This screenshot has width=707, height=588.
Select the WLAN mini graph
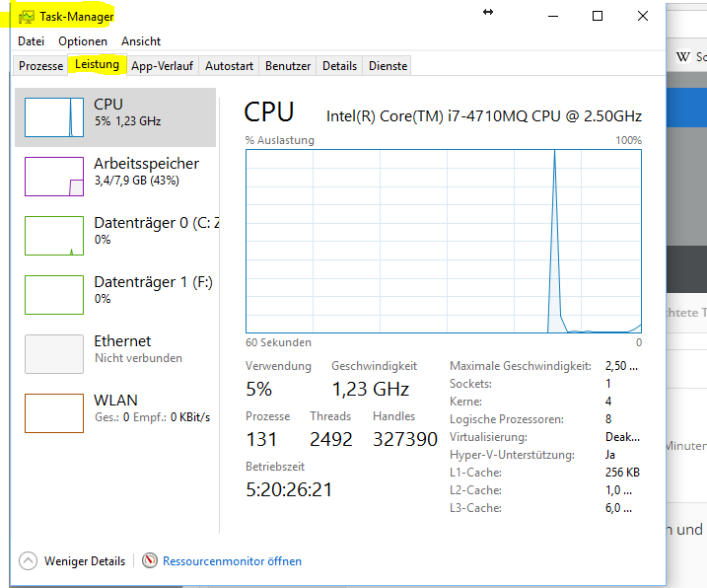click(54, 413)
